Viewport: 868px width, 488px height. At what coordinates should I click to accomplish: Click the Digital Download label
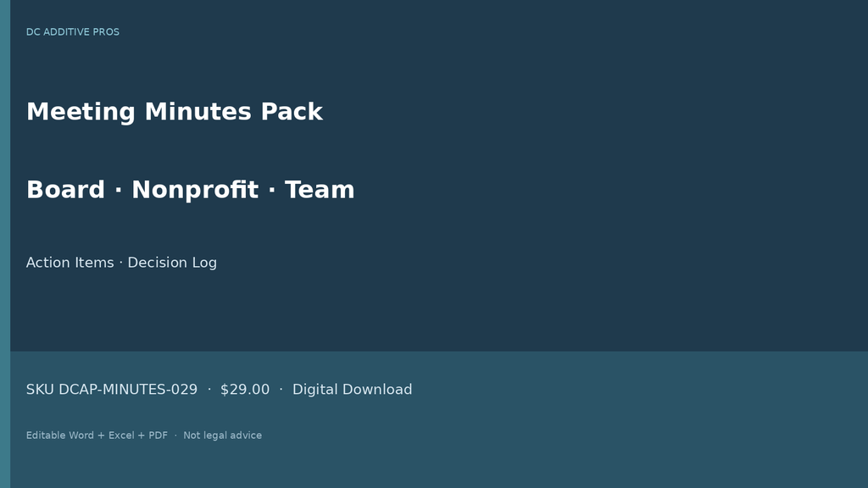click(352, 390)
